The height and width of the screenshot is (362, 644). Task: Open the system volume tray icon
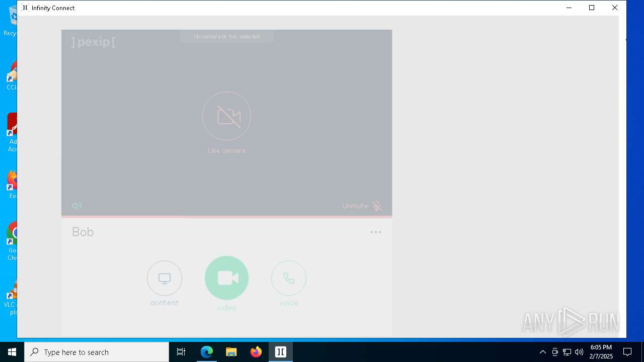pos(579,352)
